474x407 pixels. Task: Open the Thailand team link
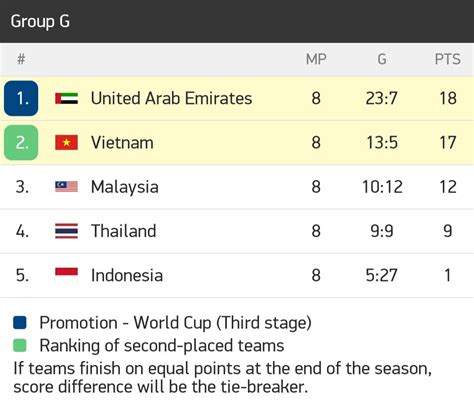124,231
